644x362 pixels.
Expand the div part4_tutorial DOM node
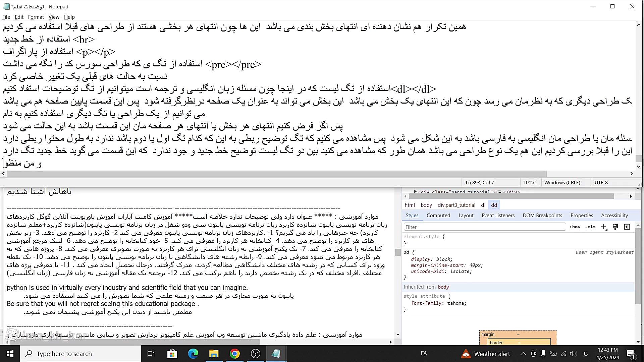point(415,192)
